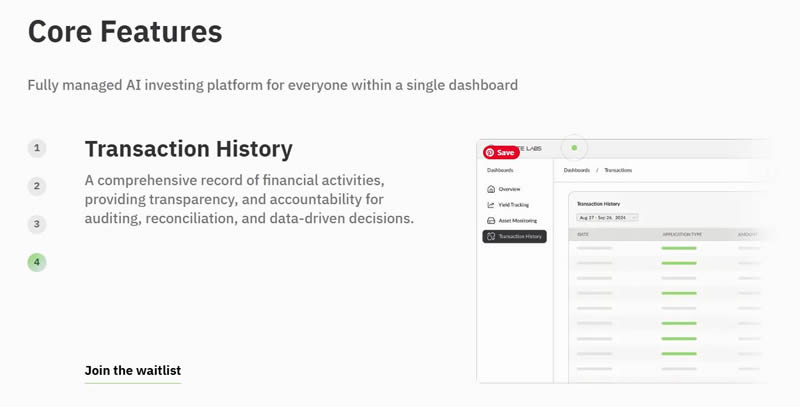Screen dimensions: 800x407
Task: Open the Join the waitlist link
Action: [133, 371]
